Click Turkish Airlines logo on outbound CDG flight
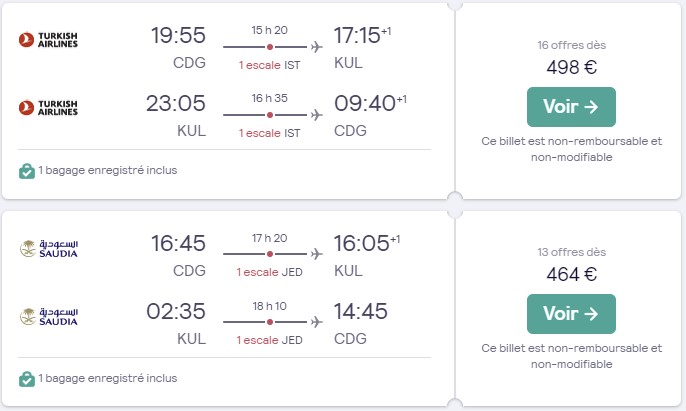 pos(48,39)
